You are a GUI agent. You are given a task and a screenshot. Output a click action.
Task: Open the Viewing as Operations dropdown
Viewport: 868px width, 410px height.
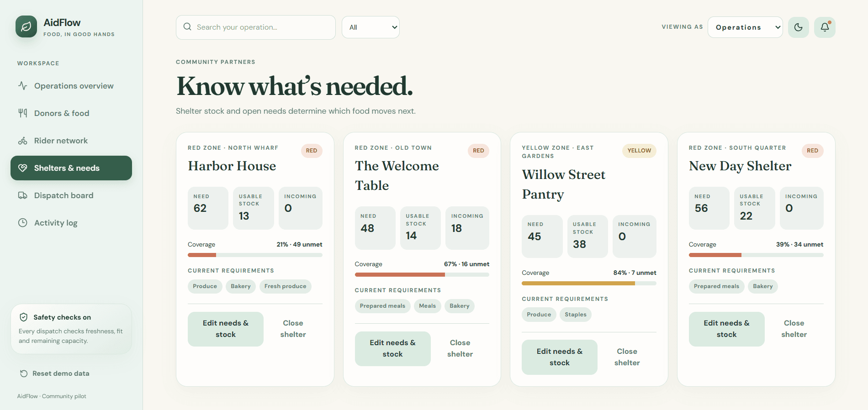[745, 27]
